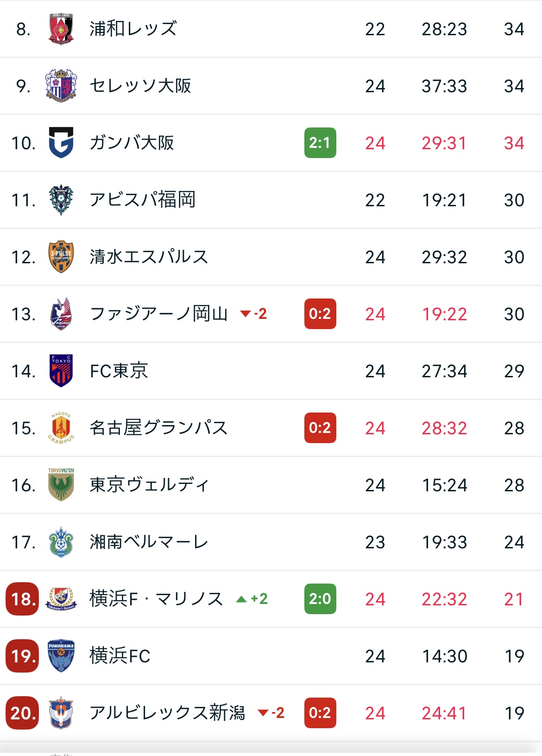Tap the Shimizu S-Pulse badge

(x=61, y=257)
